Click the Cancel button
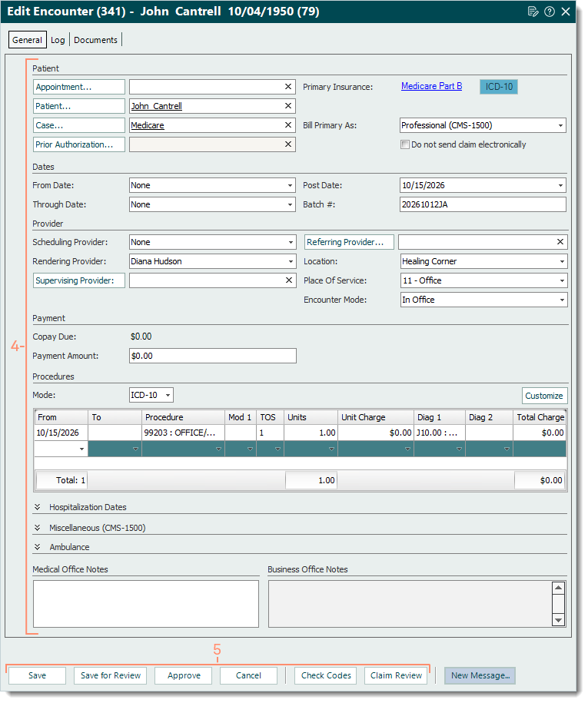This screenshot has height=703, width=588. [248, 675]
